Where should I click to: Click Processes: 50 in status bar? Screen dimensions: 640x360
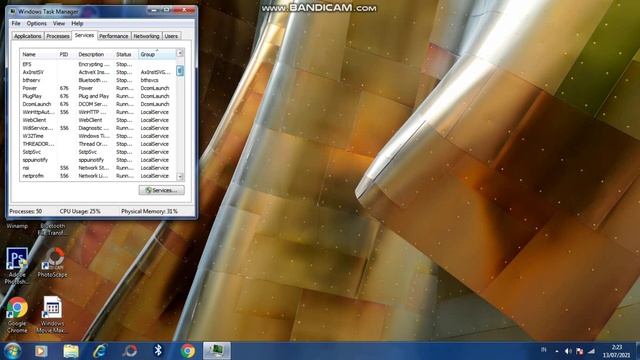[25, 211]
